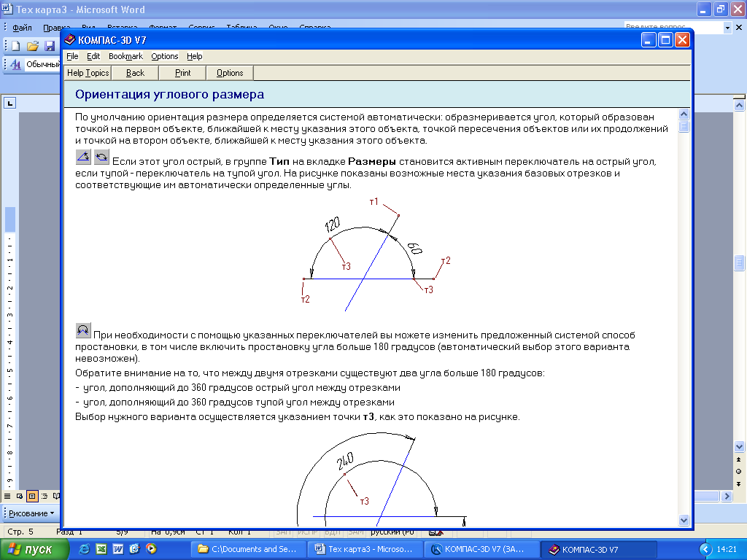Image resolution: width=747 pixels, height=560 pixels.
Task: Click Word vertical scrollbar up arrow
Action: (x=739, y=106)
